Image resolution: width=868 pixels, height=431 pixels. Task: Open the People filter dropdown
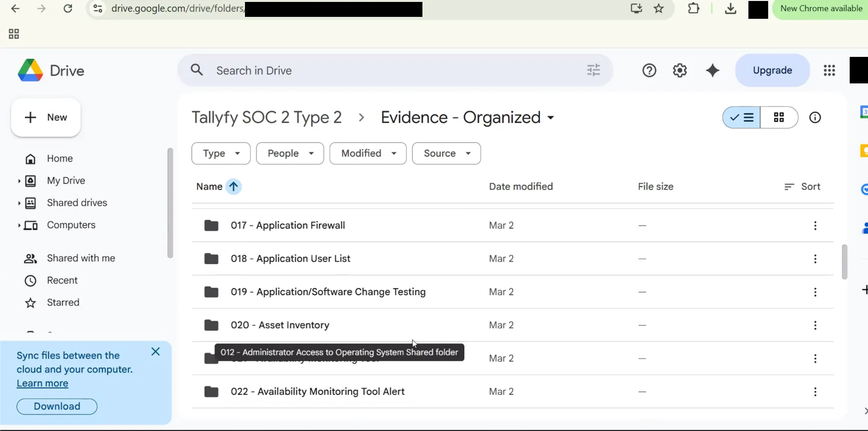point(290,153)
